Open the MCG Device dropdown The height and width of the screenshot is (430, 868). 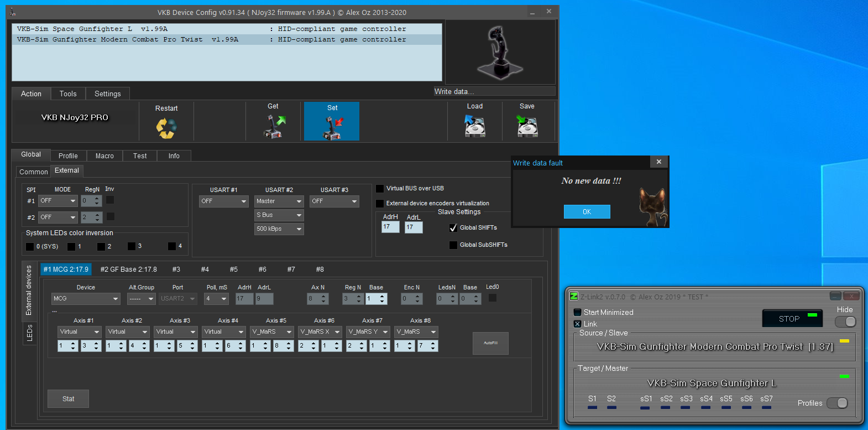pos(86,299)
